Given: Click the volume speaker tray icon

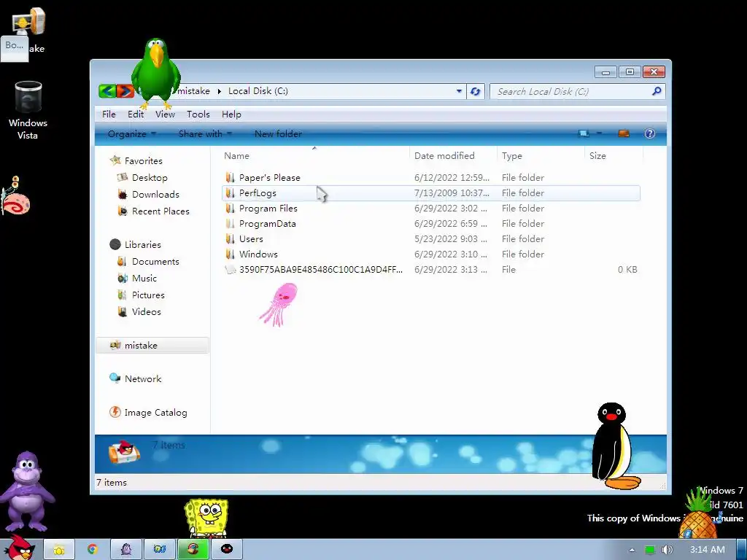Looking at the screenshot, I should click(667, 550).
